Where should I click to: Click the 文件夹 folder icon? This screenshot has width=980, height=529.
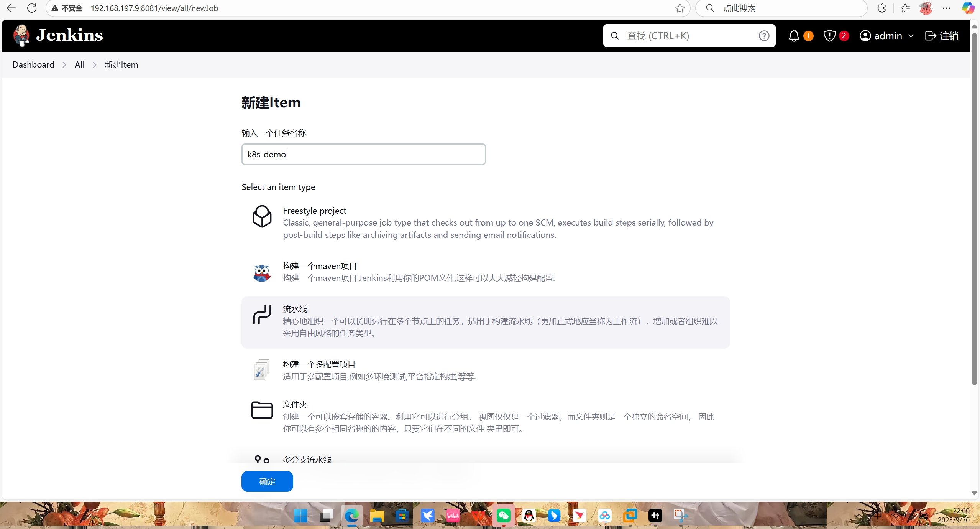click(x=262, y=410)
